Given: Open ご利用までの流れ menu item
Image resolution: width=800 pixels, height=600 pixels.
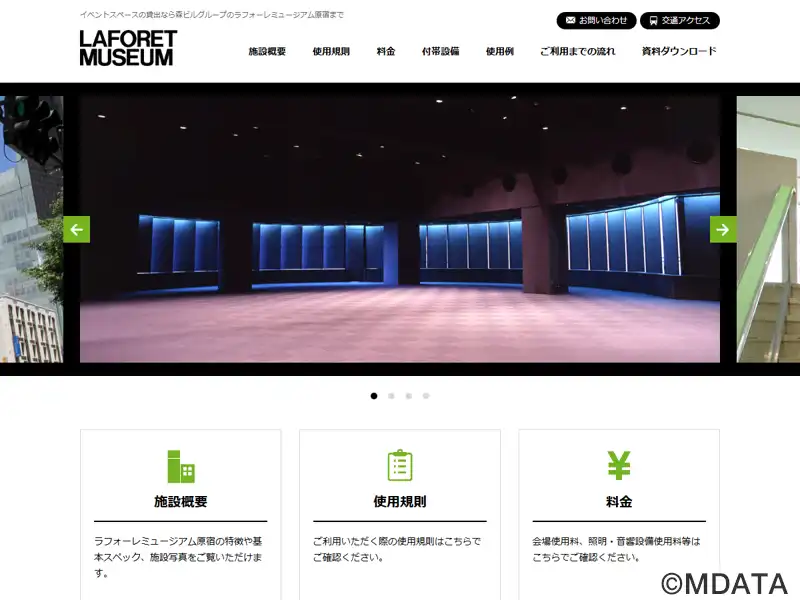Looking at the screenshot, I should 578,51.
